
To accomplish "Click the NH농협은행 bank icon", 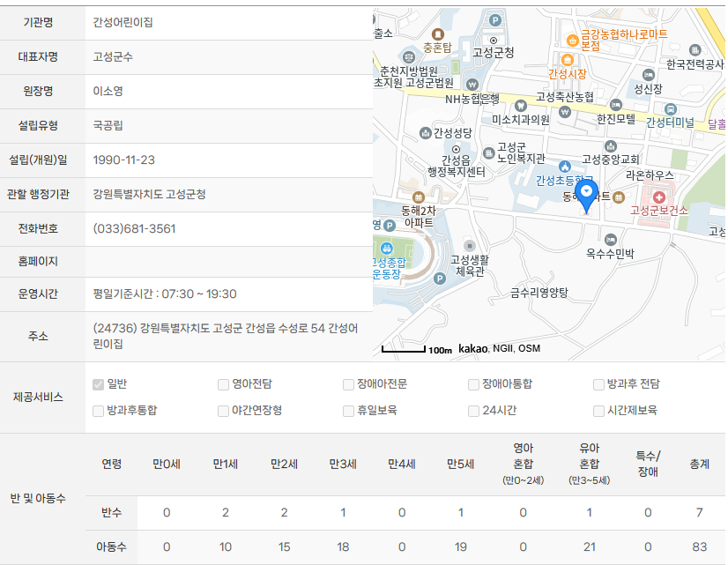I will (472, 85).
